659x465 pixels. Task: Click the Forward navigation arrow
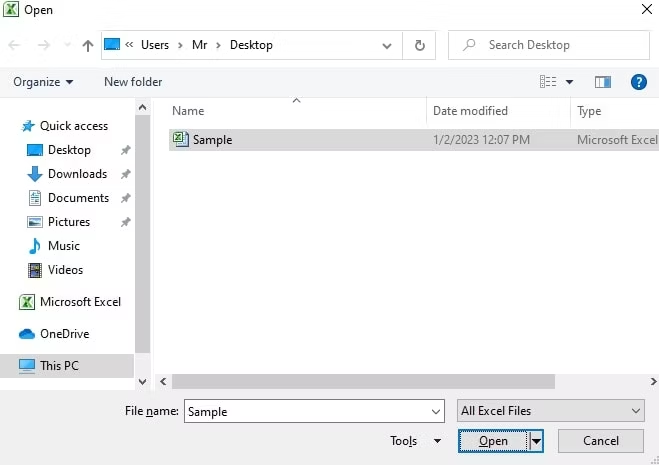44,45
